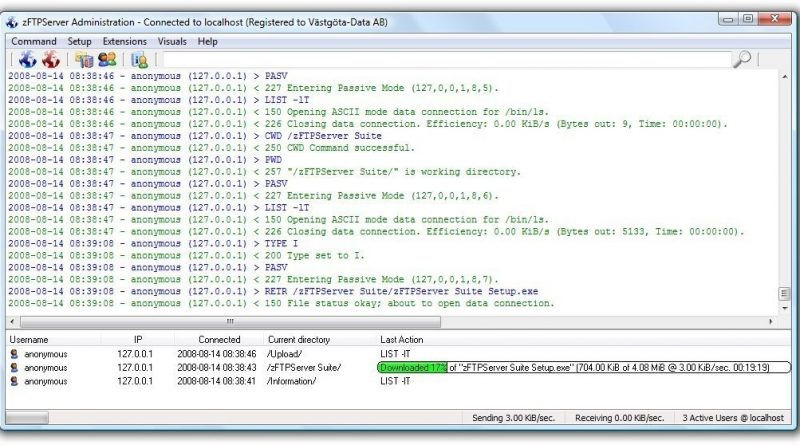Open the Command menu
800x445 pixels.
tap(34, 41)
